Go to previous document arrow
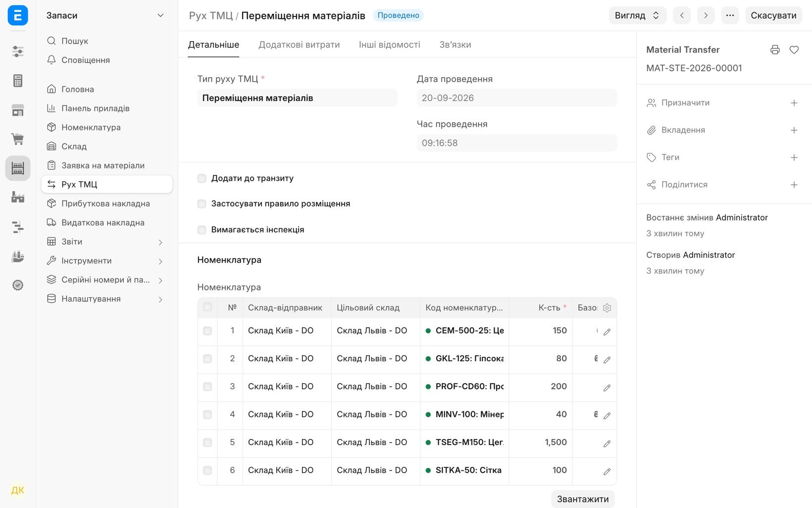Screen dimensions: 812x508 [x=682, y=15]
